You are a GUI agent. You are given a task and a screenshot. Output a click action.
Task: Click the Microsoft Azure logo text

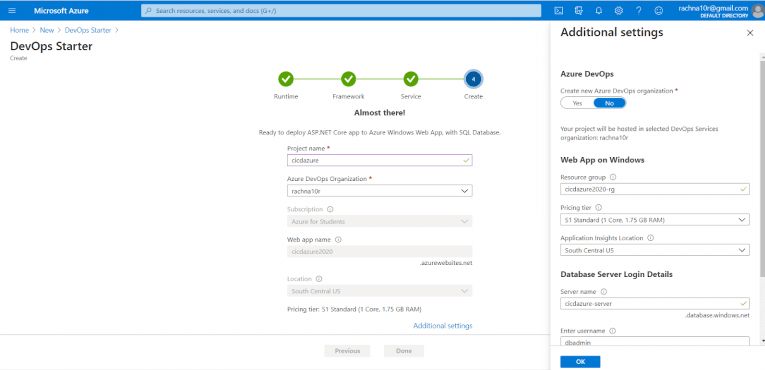point(61,10)
